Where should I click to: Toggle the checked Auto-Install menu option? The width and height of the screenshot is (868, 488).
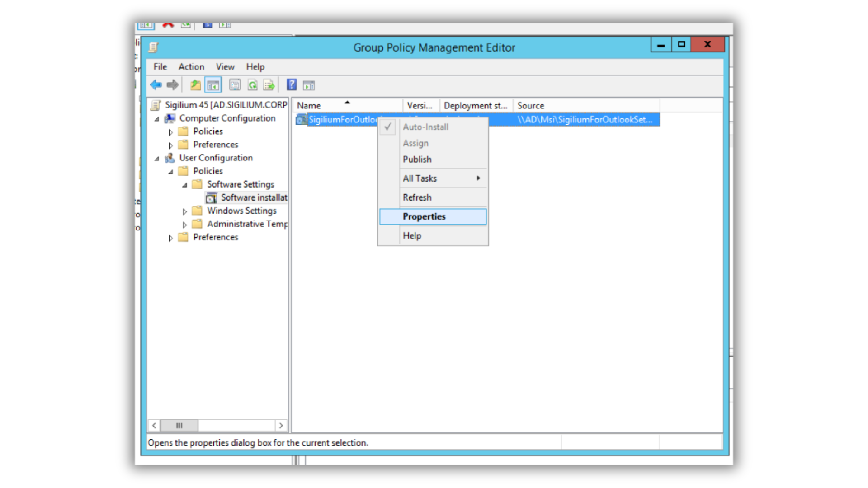[425, 127]
